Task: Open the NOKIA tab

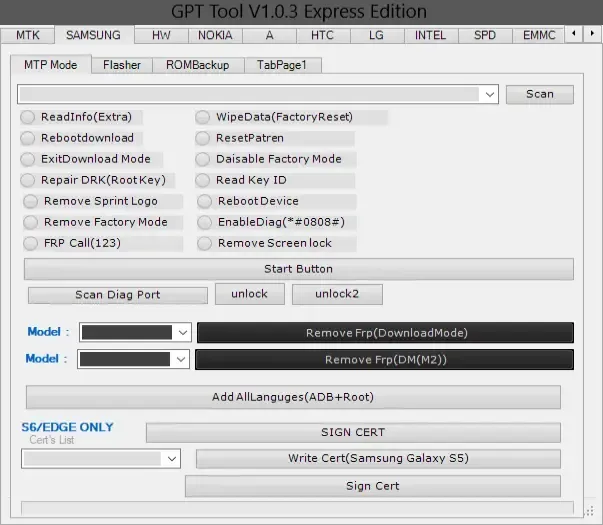Action: pyautogui.click(x=215, y=35)
